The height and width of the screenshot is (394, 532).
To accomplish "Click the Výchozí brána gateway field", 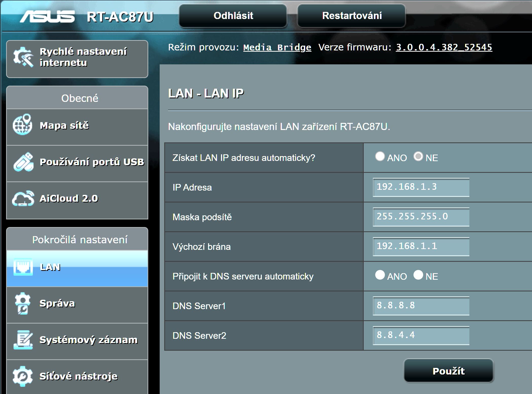I will pyautogui.click(x=421, y=247).
